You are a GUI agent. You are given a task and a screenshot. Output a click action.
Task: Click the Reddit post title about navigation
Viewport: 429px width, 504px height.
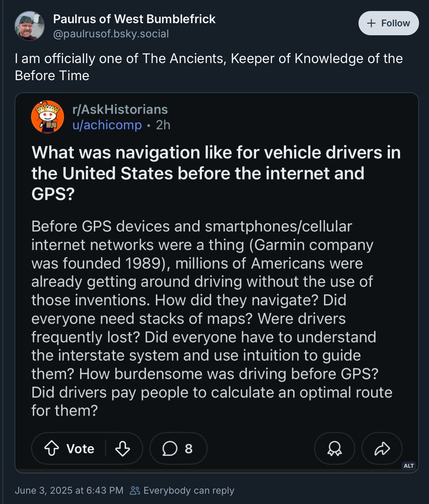[x=216, y=173]
